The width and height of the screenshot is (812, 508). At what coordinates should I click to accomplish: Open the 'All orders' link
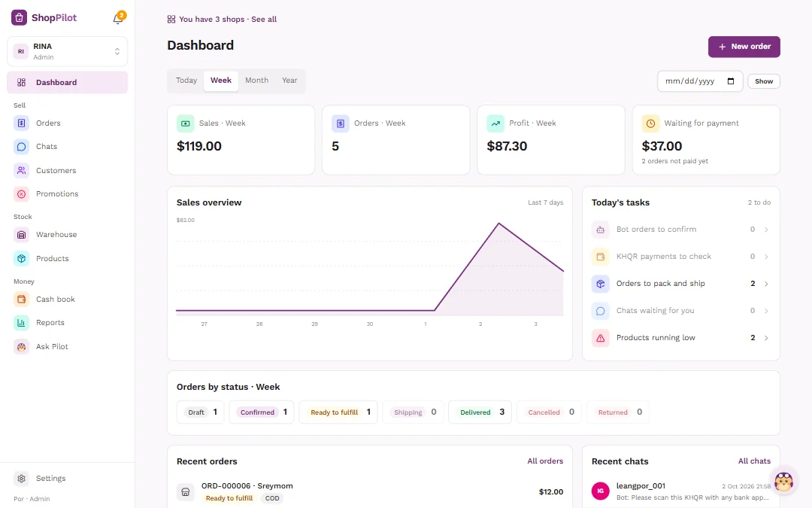tap(545, 461)
